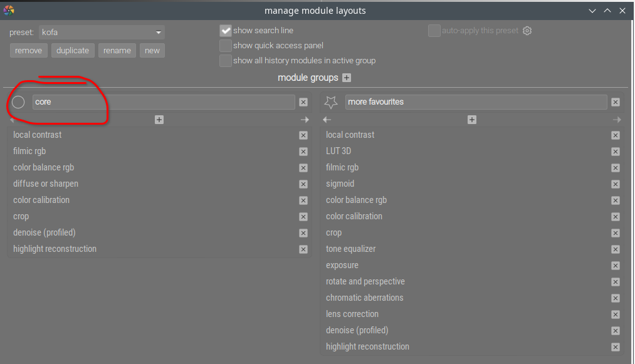Remove tone equalizer from more favourites
The height and width of the screenshot is (364, 635).
(x=616, y=249)
